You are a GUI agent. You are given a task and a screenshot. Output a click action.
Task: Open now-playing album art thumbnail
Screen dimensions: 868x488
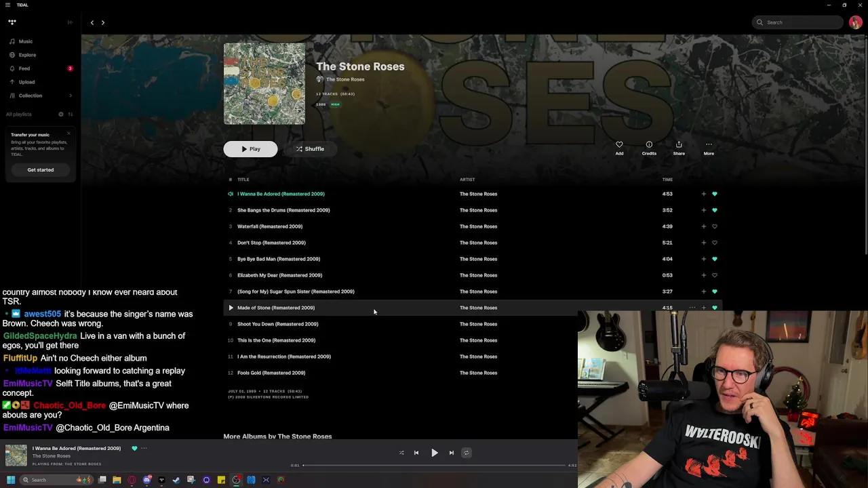[16, 455]
